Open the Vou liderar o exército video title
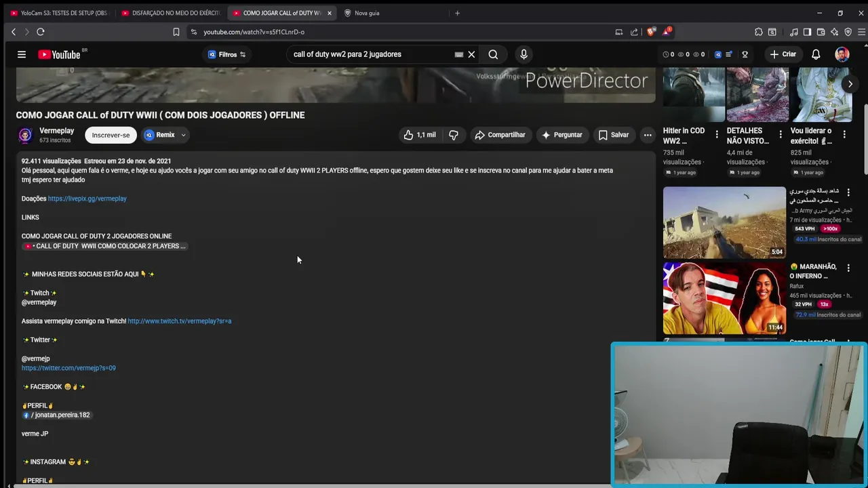Image resolution: width=868 pixels, height=488 pixels. (x=811, y=136)
